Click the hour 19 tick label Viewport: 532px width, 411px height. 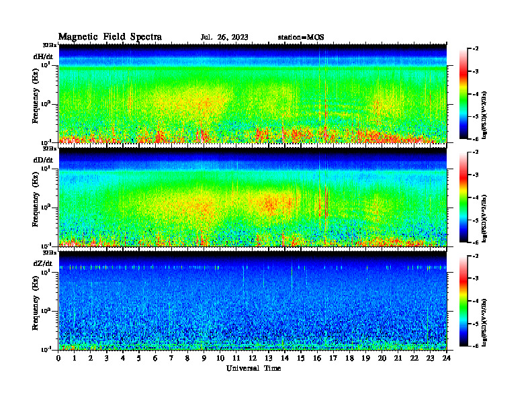(365, 358)
